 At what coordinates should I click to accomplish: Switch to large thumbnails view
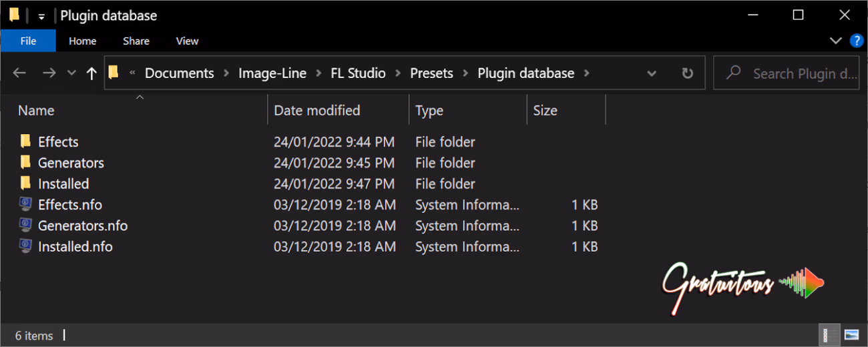(851, 334)
